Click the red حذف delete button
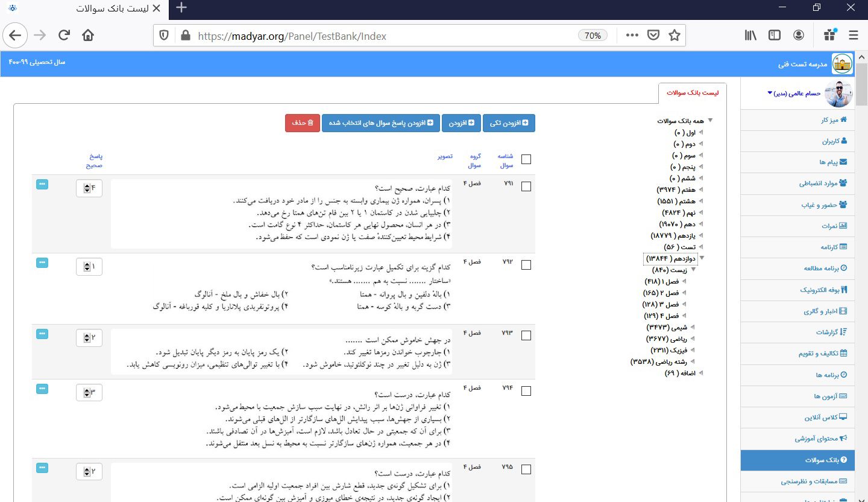The image size is (868, 502). 303,122
